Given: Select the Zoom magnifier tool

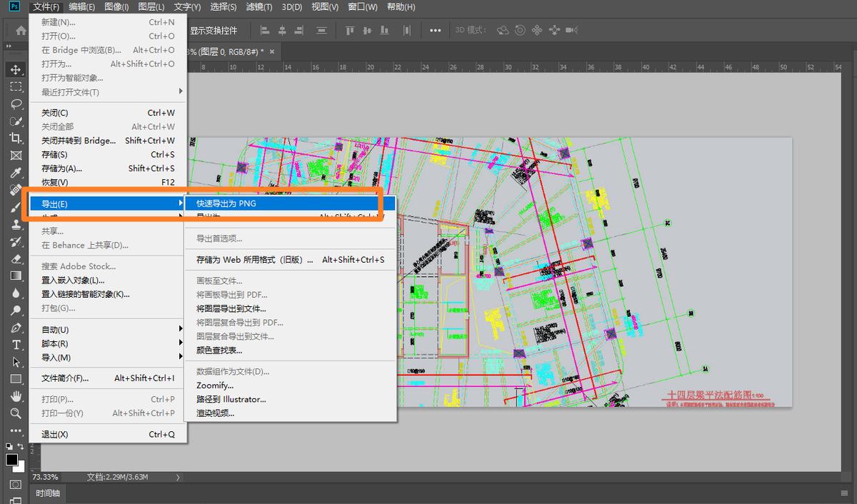Looking at the screenshot, I should pyautogui.click(x=16, y=413).
